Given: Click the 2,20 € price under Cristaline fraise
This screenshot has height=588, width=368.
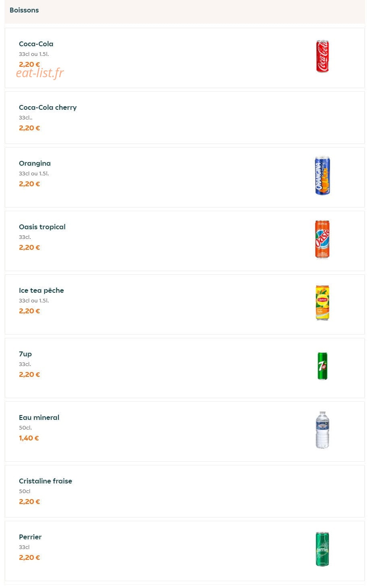Looking at the screenshot, I should tap(29, 502).
